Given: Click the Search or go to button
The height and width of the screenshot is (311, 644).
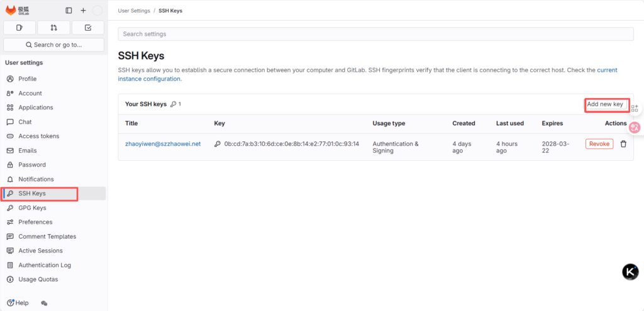Looking at the screenshot, I should tap(53, 45).
